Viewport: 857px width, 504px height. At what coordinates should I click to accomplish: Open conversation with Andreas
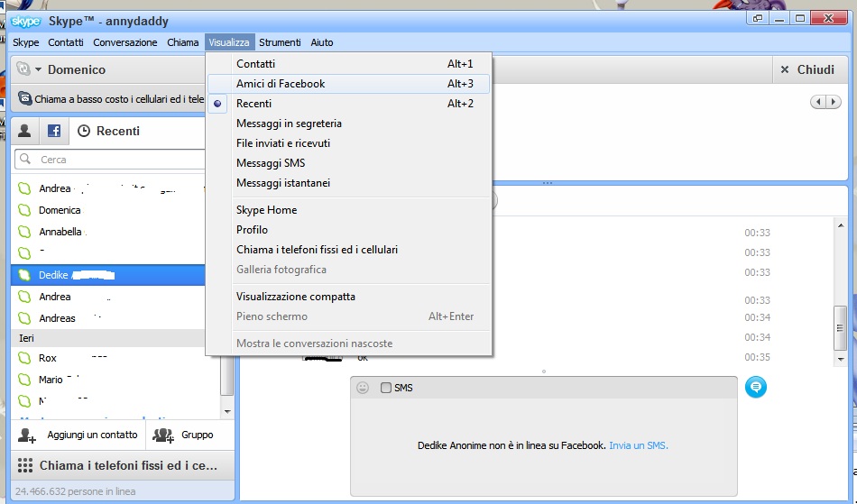point(108,317)
